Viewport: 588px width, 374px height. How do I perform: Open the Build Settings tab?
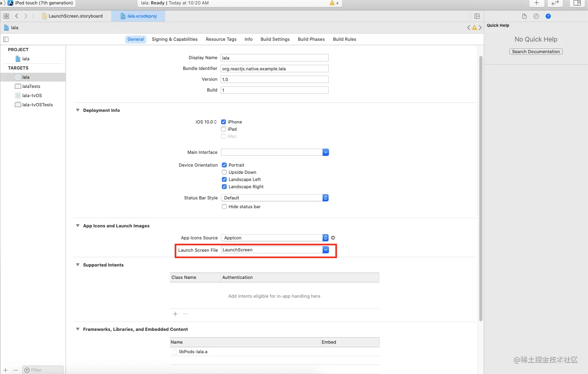(275, 39)
